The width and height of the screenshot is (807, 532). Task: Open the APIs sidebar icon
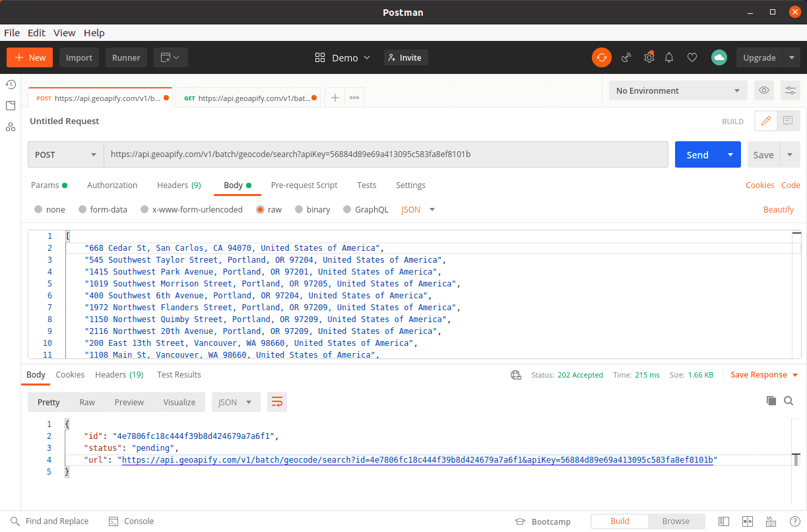(11, 127)
